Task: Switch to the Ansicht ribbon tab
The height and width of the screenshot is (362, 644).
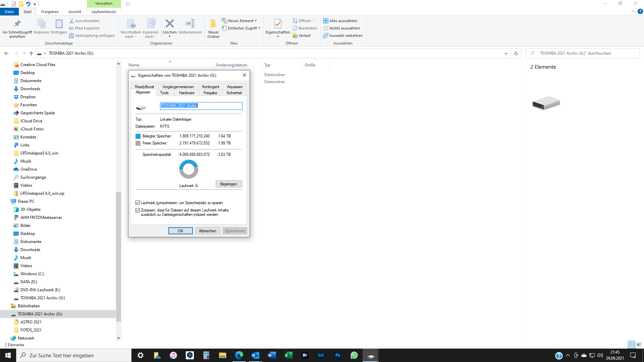Action: (x=75, y=12)
